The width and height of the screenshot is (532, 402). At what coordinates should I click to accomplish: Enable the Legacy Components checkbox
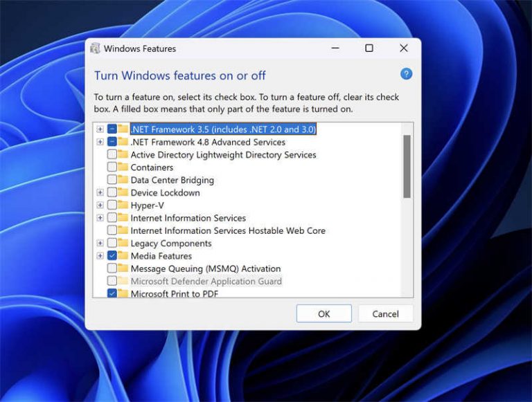tap(112, 243)
